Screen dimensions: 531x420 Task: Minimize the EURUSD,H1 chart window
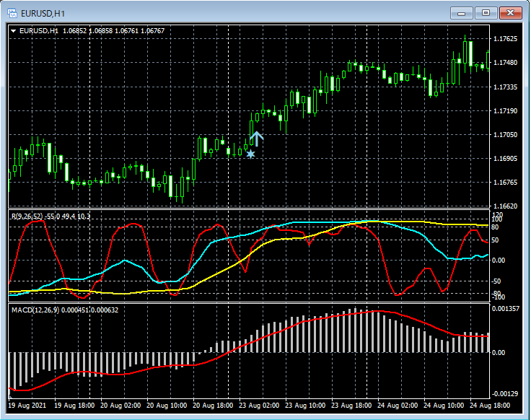[462, 12]
